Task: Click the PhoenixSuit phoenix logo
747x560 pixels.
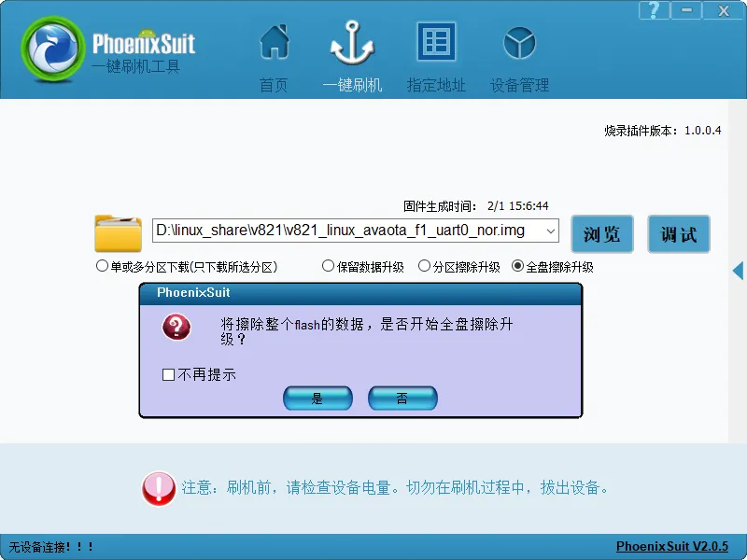Action: point(53,49)
